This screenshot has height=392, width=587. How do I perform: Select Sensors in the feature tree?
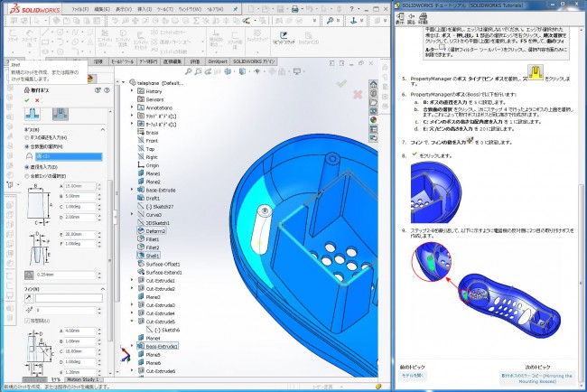pyautogui.click(x=151, y=99)
